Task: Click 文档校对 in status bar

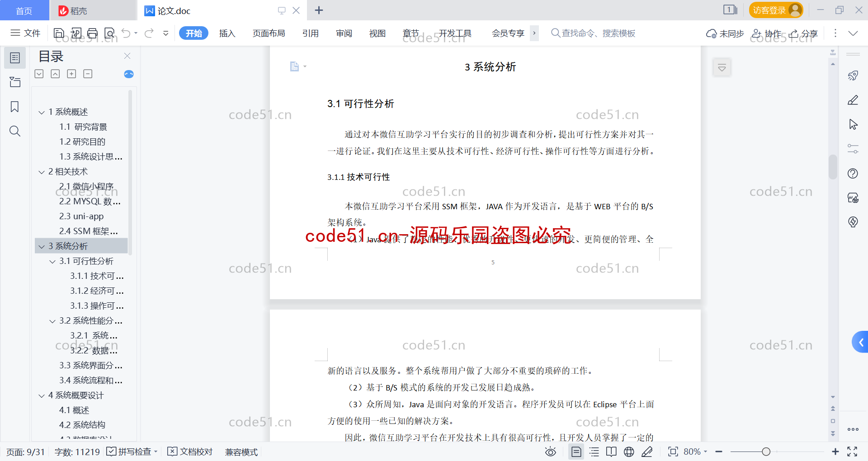Action: click(x=190, y=452)
